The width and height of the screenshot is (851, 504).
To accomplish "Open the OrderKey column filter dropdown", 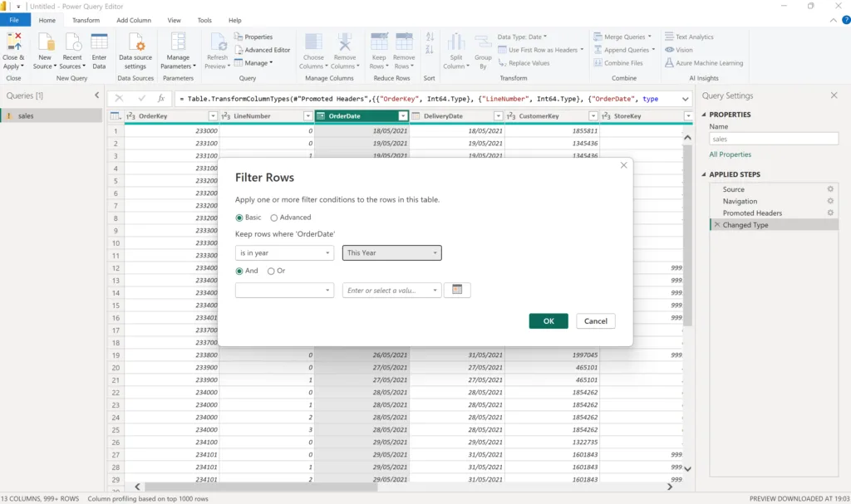I will pos(213,116).
